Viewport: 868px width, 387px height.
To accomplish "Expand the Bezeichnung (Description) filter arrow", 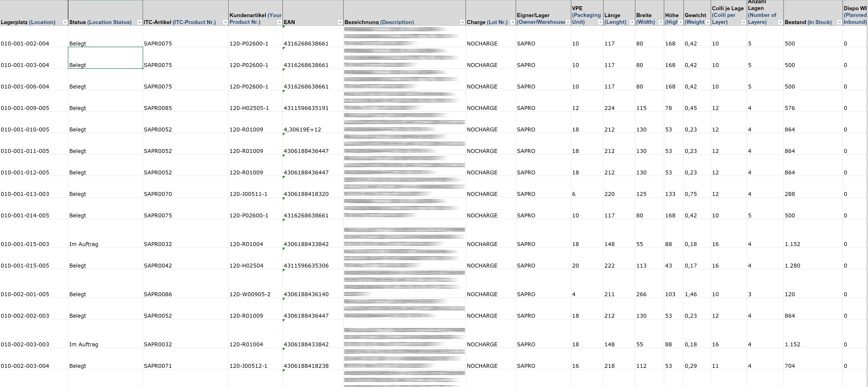I will tap(462, 22).
